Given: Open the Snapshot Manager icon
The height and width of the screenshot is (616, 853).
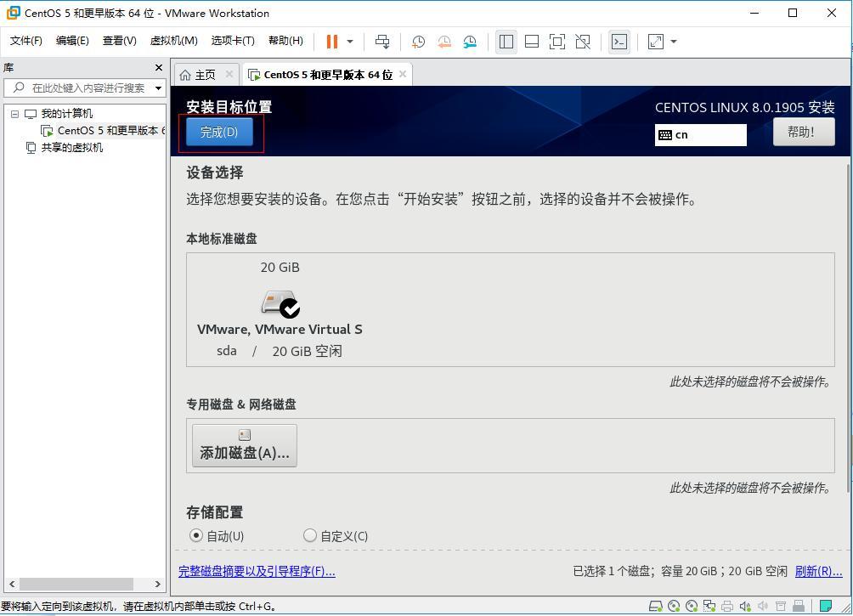Looking at the screenshot, I should 468,41.
